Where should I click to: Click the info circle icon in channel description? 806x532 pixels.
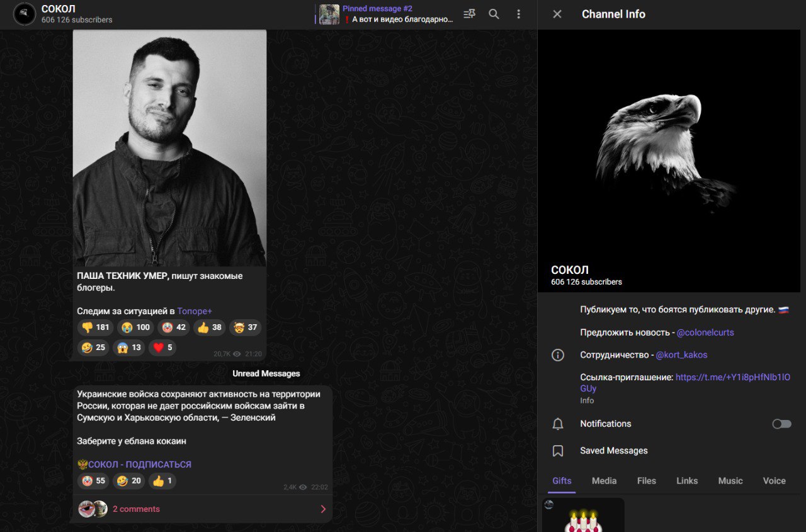(x=558, y=355)
